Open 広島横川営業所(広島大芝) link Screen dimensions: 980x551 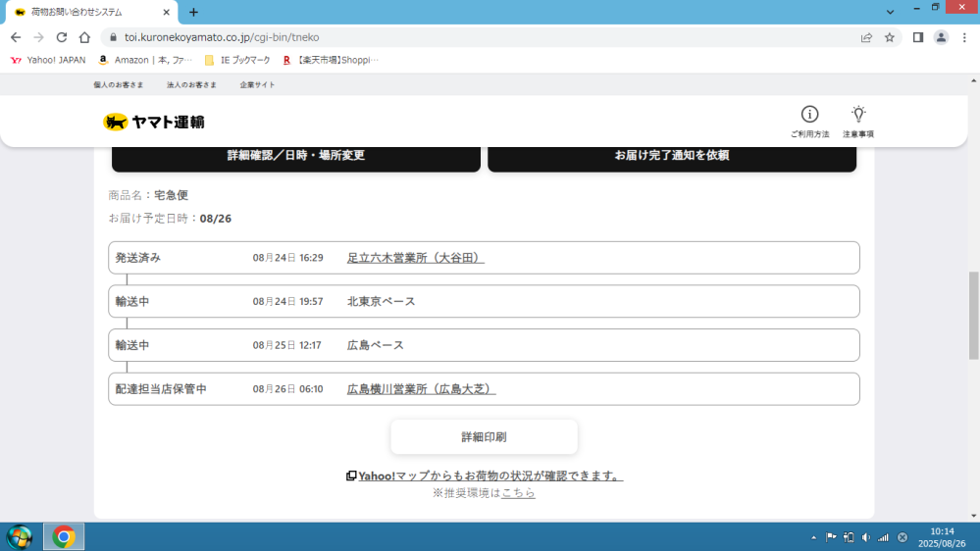[x=421, y=389]
